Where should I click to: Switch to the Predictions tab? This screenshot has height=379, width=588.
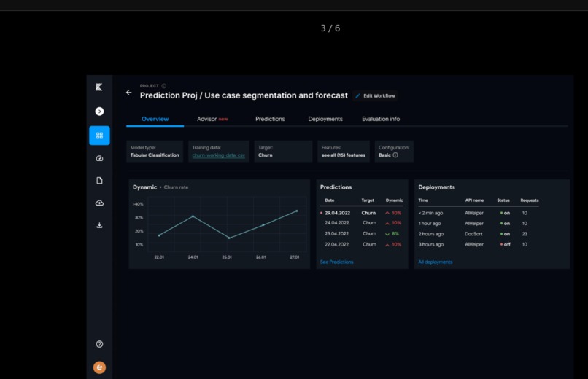[270, 119]
